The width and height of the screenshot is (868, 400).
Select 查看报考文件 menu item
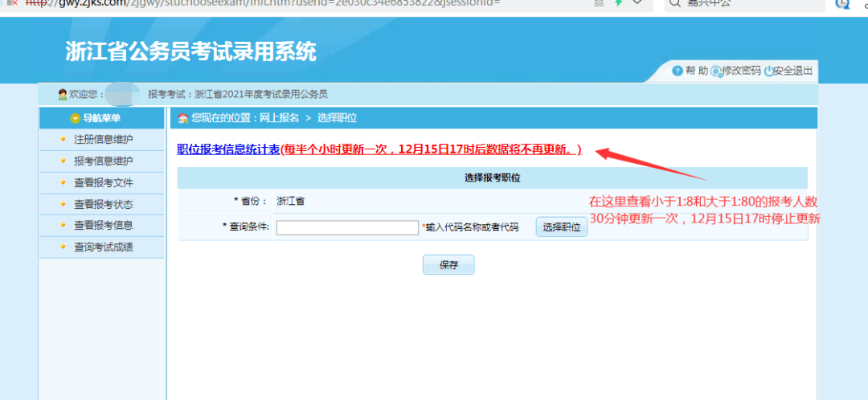click(102, 182)
